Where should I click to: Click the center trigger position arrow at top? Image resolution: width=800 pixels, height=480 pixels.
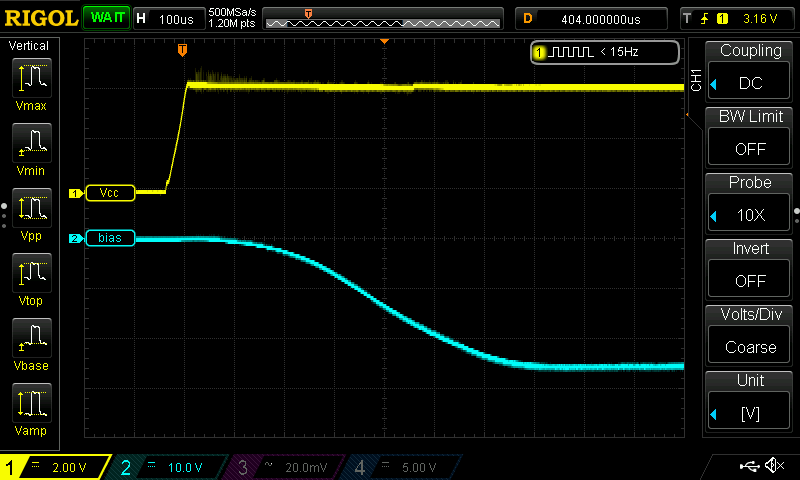tap(385, 41)
